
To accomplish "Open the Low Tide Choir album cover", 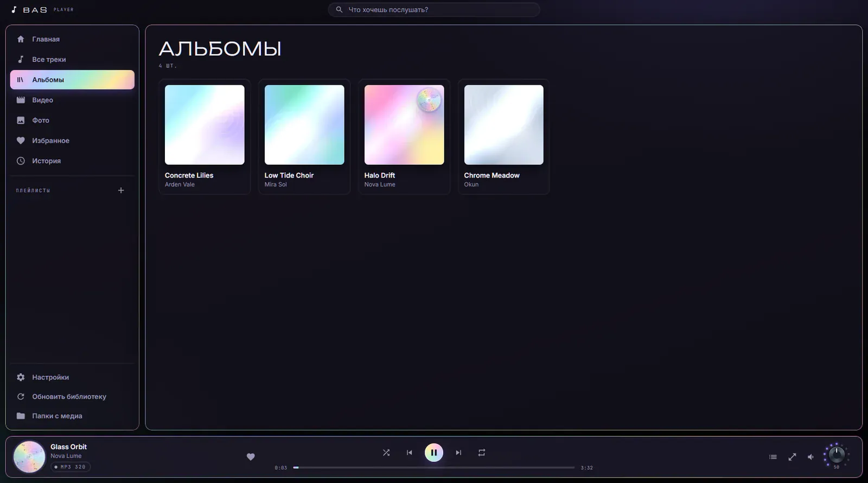I will pyautogui.click(x=304, y=125).
